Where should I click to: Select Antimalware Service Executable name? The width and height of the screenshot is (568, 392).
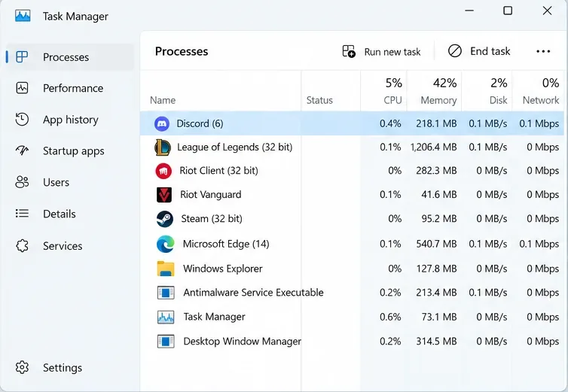tap(253, 293)
